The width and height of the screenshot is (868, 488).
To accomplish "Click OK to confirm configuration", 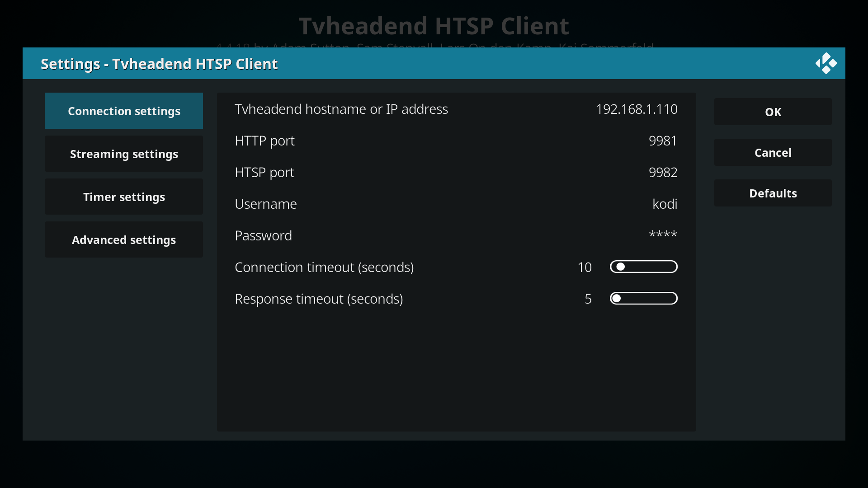I will 773,112.
